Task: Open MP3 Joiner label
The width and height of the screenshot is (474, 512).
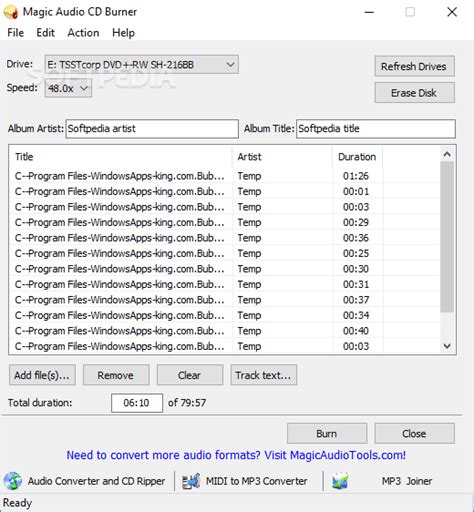Action: 407,481
